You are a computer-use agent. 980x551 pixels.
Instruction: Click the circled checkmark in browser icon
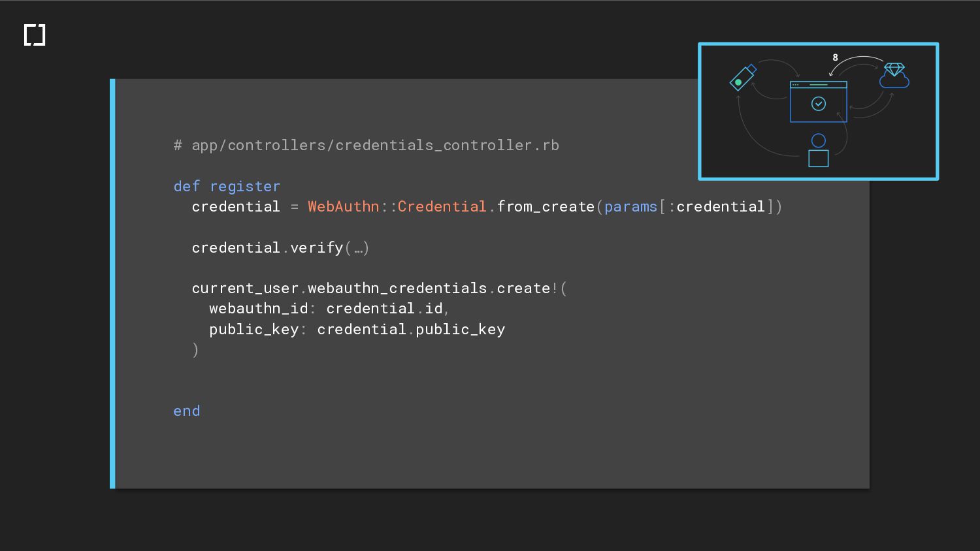pyautogui.click(x=818, y=104)
